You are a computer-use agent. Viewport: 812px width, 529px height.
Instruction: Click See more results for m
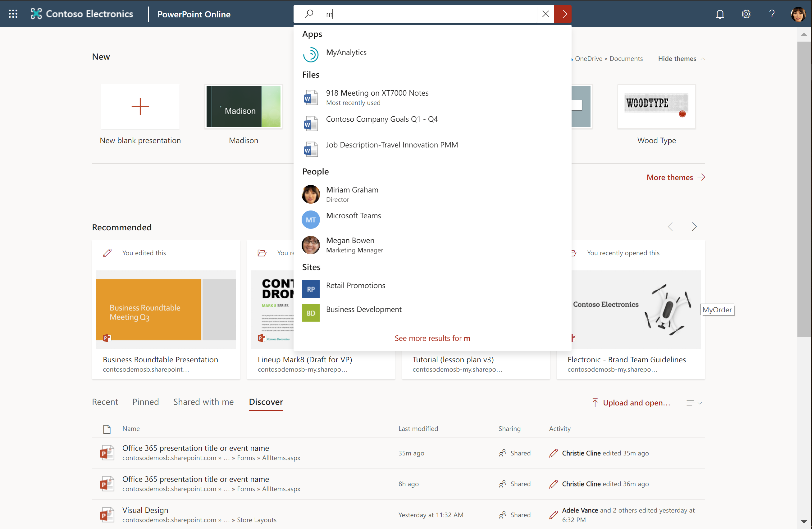point(432,338)
